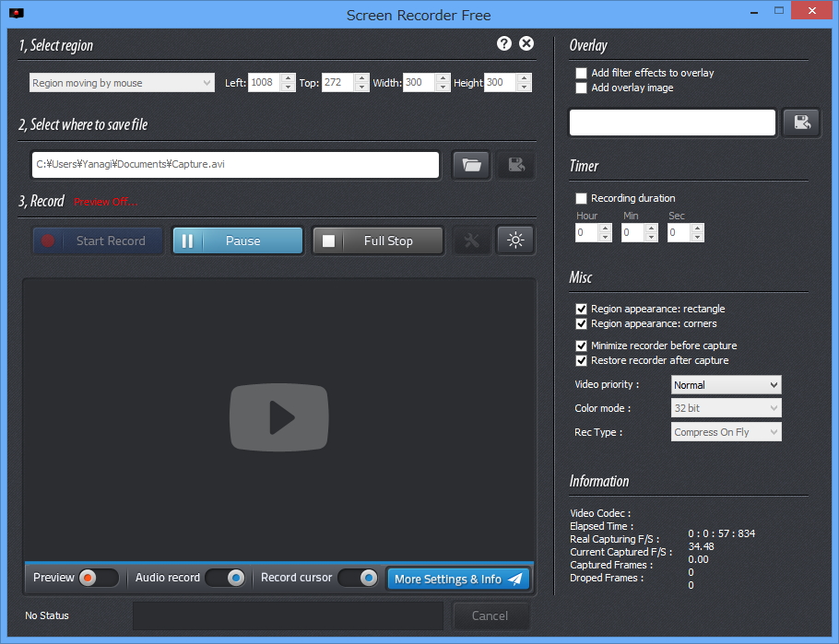The image size is (839, 644).
Task: Enable Recording duration checkbox
Action: coord(581,198)
